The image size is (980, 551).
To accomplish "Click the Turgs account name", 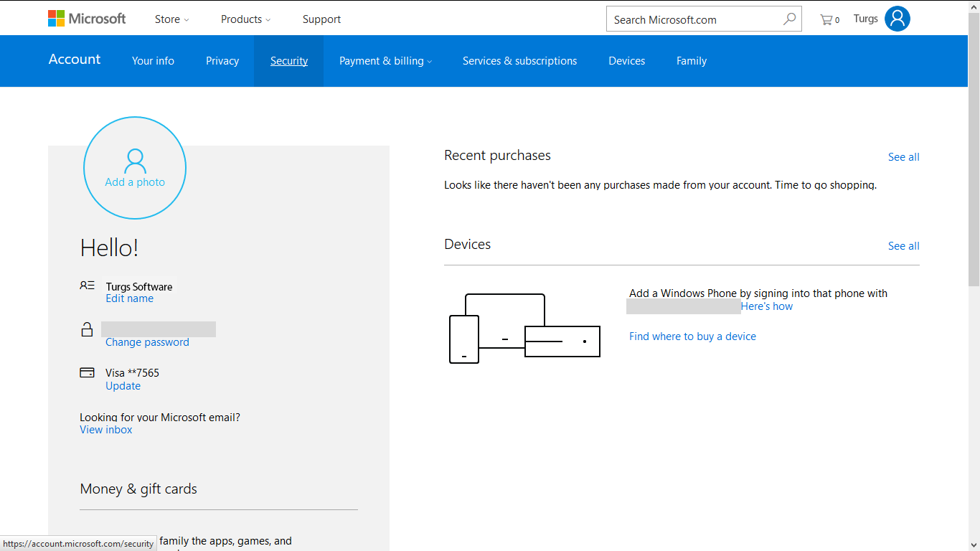I will click(865, 19).
